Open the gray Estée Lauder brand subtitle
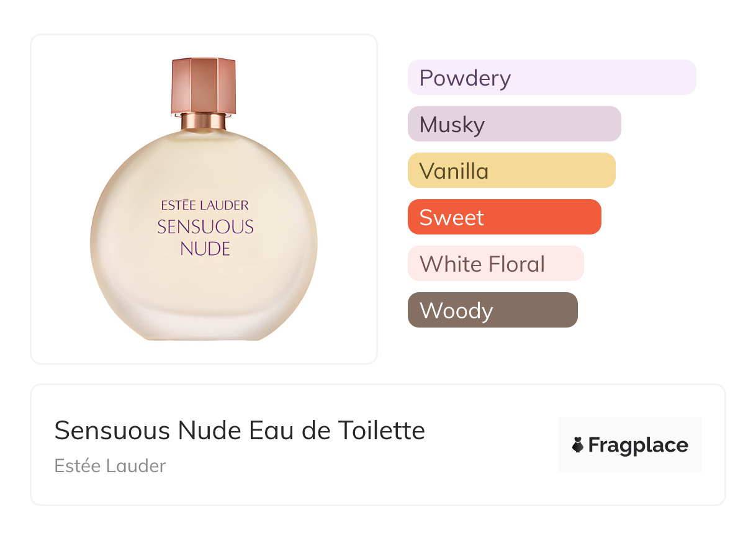756x536 pixels. click(110, 466)
